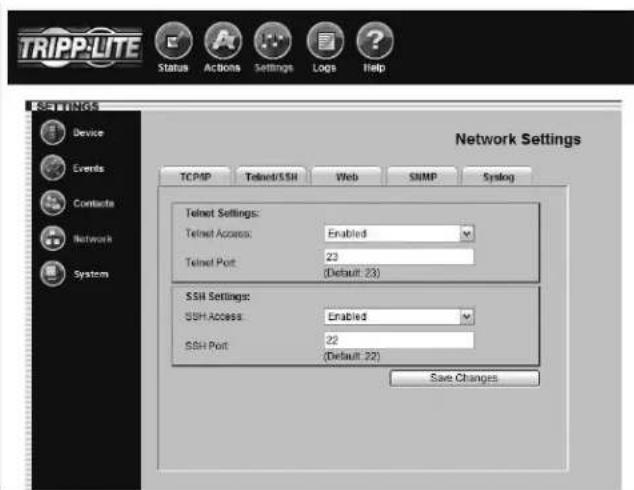Viewport: 634px width, 490px height.
Task: Open the Status page icon
Action: (x=173, y=40)
